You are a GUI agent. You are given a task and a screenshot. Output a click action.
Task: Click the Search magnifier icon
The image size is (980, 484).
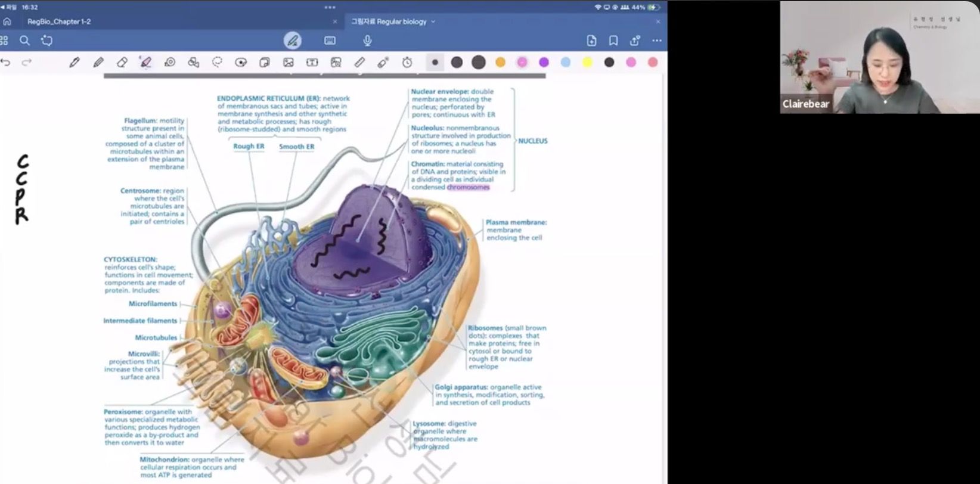click(24, 41)
